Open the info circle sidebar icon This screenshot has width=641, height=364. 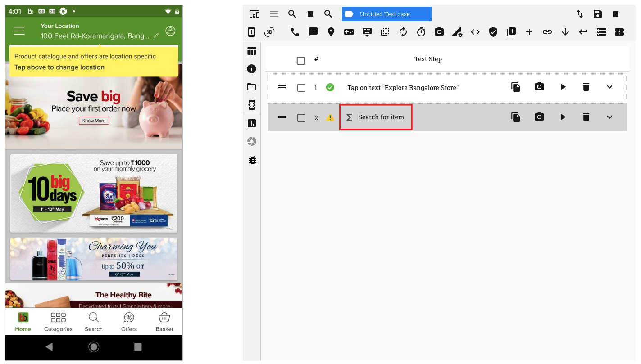[252, 69]
